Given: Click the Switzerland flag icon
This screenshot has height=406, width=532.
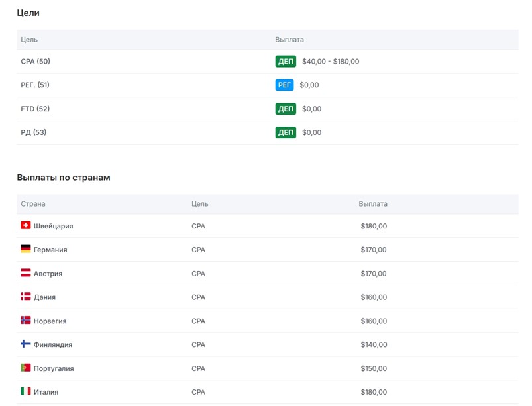Looking at the screenshot, I should pos(26,226).
